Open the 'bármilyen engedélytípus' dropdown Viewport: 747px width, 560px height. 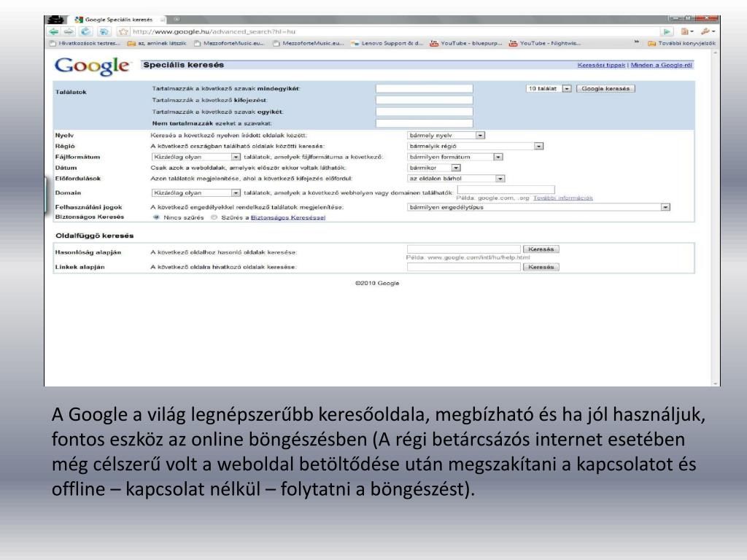(x=539, y=207)
